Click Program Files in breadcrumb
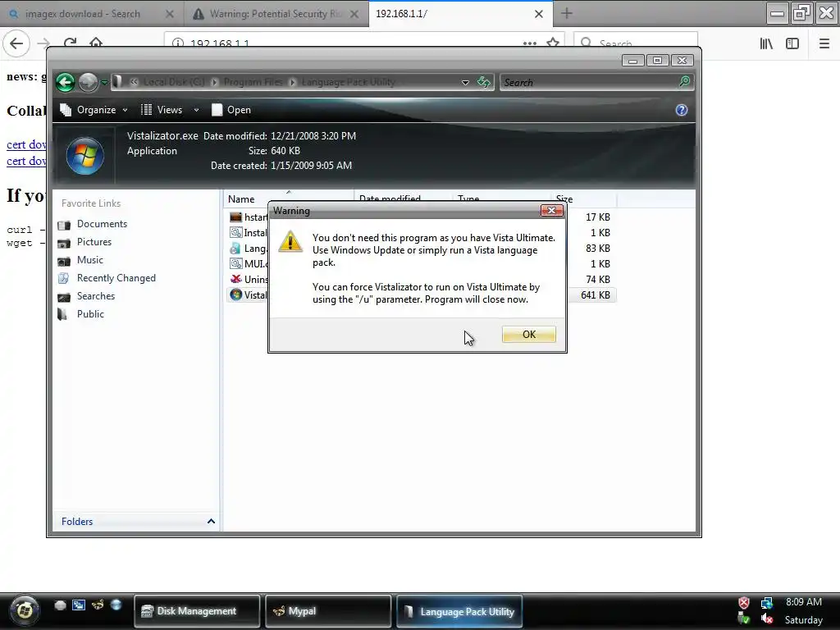840x630 pixels. tap(253, 82)
